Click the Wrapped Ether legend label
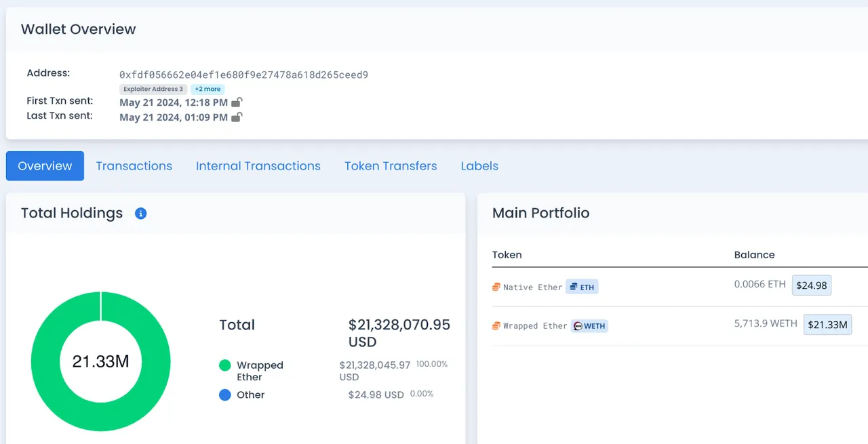 260,371
